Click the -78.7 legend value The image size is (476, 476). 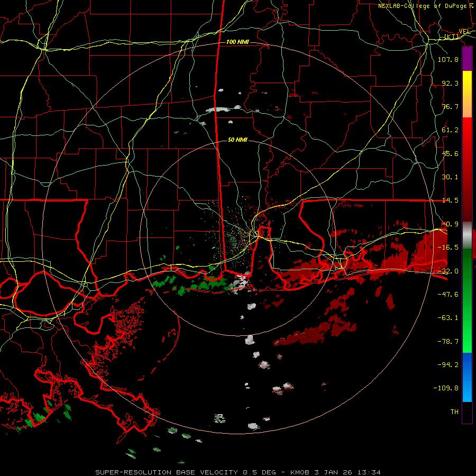[448, 341]
